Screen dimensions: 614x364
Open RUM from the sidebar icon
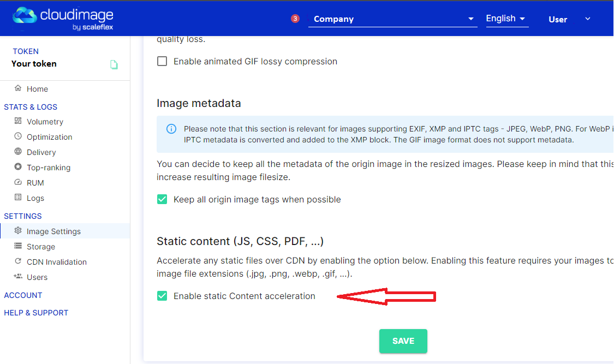(18, 182)
